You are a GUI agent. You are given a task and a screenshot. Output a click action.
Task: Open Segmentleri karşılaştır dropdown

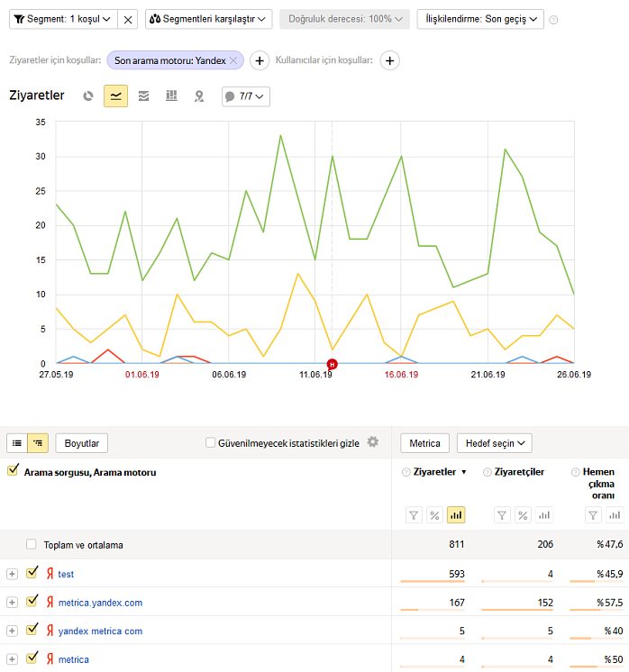(208, 19)
